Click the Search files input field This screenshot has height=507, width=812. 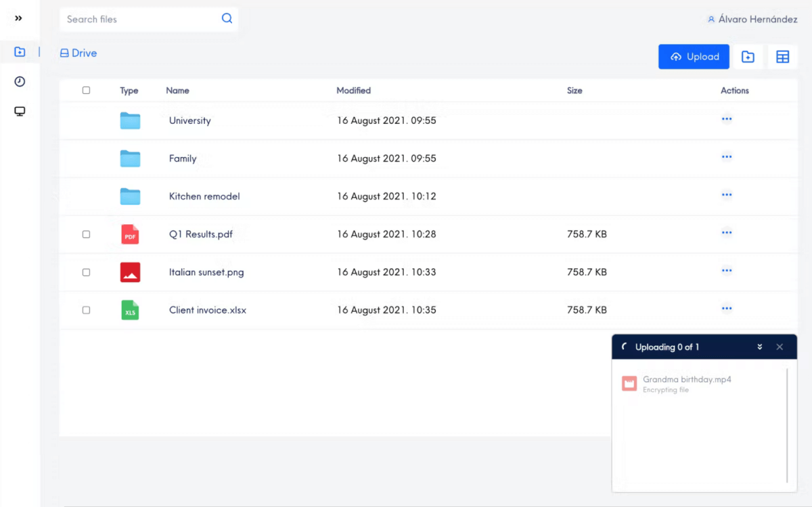coord(141,19)
